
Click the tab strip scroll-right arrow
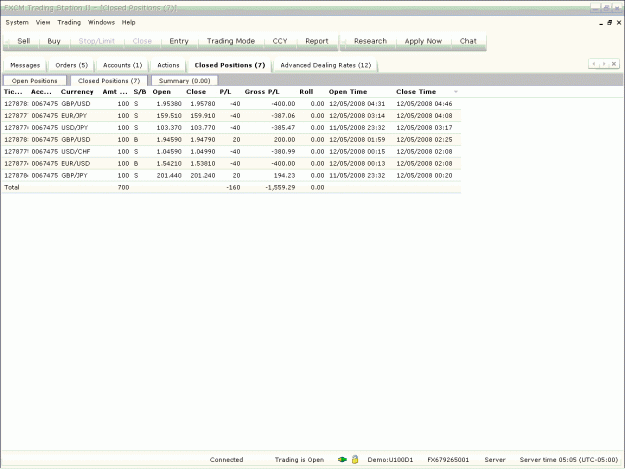tap(604, 64)
